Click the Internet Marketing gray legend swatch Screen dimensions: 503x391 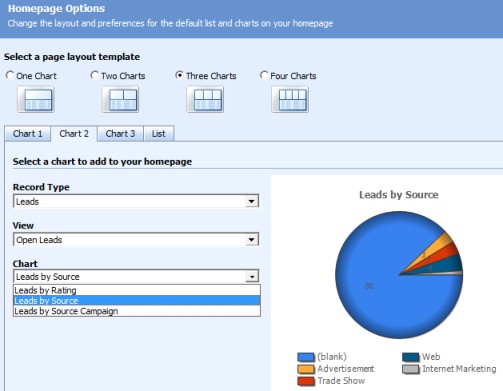411,369
